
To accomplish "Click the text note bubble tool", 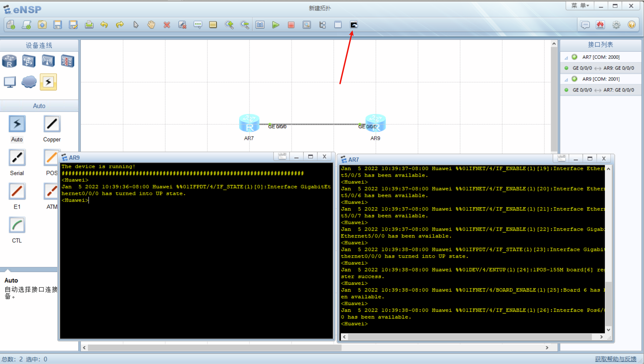I will point(198,25).
